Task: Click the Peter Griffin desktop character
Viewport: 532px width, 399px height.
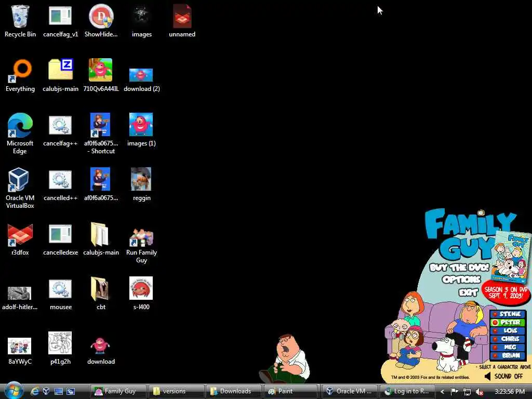Action: pos(285,358)
